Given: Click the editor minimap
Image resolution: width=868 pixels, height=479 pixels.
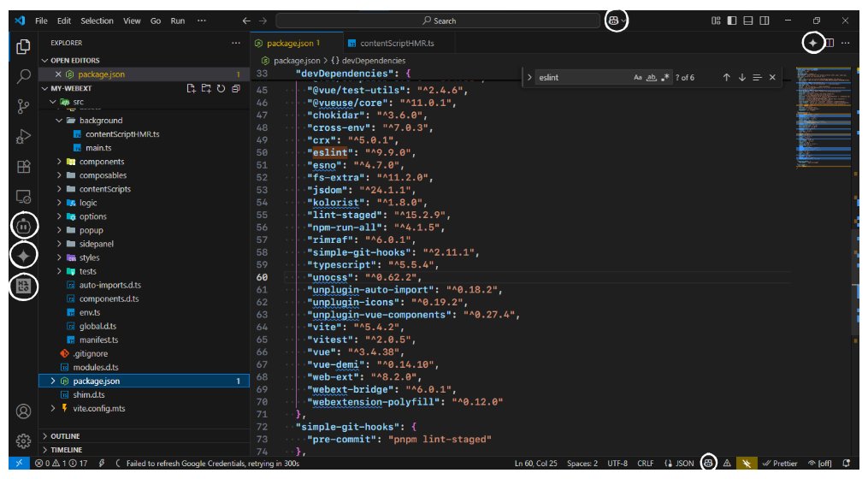Looking at the screenshot, I should 824,117.
